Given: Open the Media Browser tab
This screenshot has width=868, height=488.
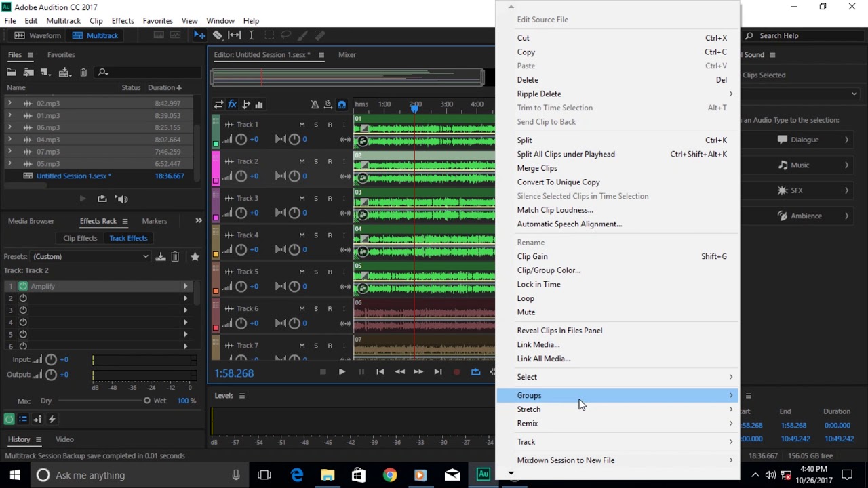Looking at the screenshot, I should tap(31, 221).
